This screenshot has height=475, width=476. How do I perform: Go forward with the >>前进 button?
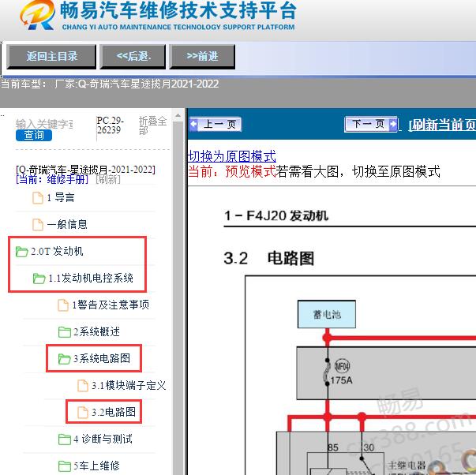pyautogui.click(x=202, y=57)
